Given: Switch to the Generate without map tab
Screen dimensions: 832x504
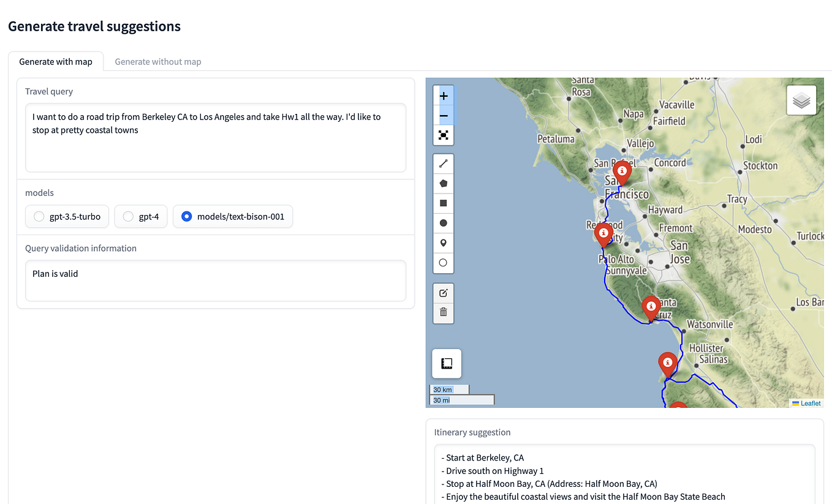Looking at the screenshot, I should coord(157,61).
